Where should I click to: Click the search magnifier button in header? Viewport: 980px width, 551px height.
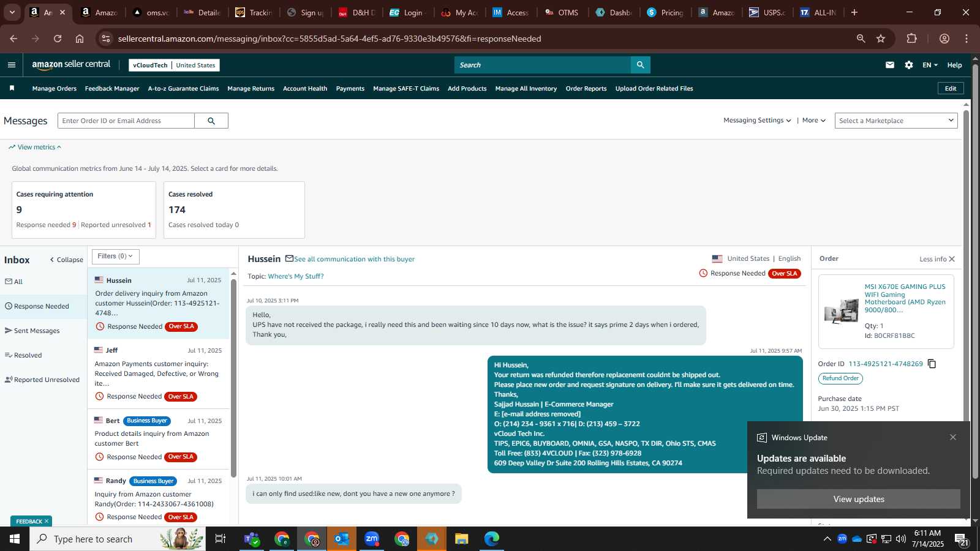(640, 65)
